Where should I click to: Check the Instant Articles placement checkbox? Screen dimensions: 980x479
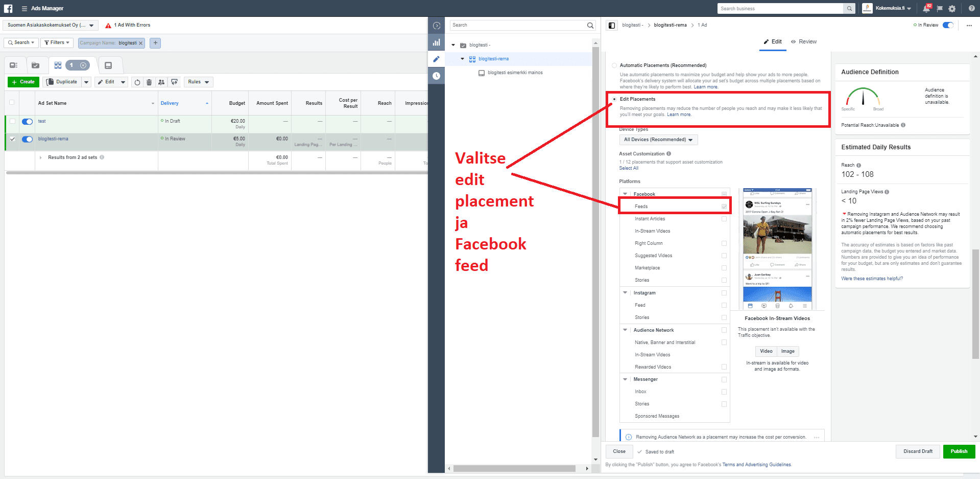coord(724,219)
